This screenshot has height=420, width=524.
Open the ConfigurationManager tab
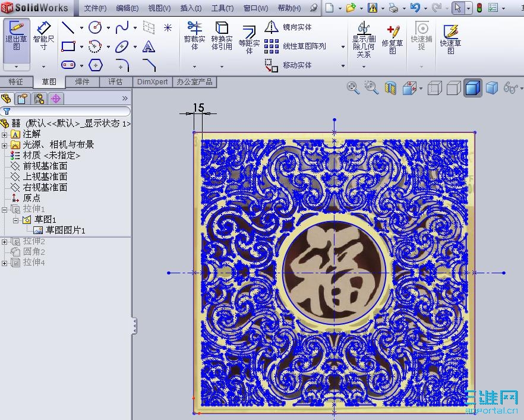(39, 99)
